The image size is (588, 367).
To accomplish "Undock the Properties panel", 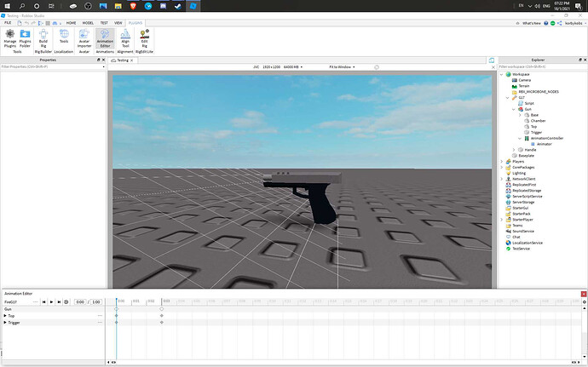I will [x=98, y=60].
